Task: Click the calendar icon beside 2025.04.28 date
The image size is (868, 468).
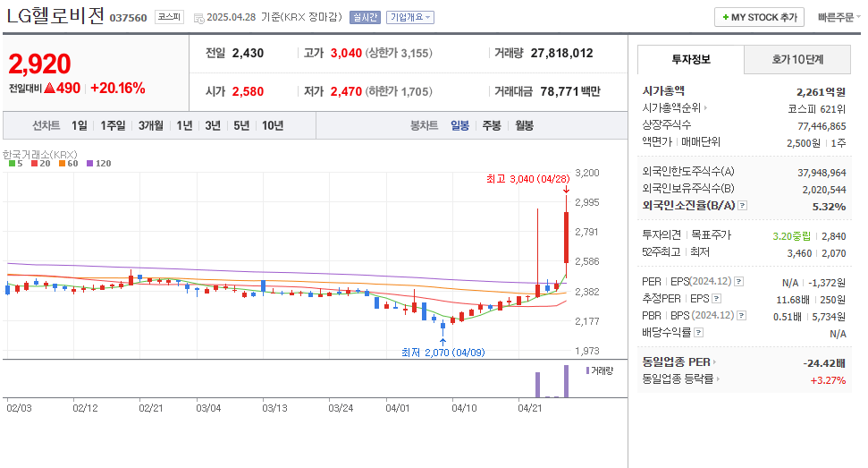Action: [x=198, y=18]
